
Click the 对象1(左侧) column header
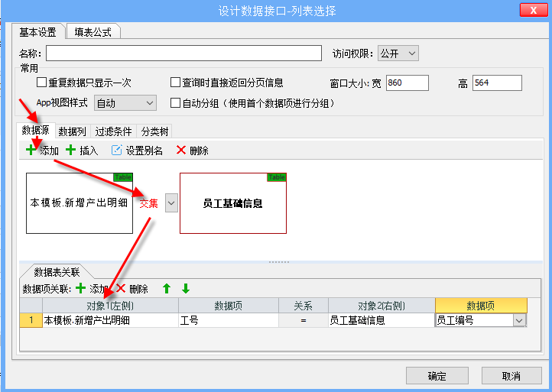click(x=110, y=306)
